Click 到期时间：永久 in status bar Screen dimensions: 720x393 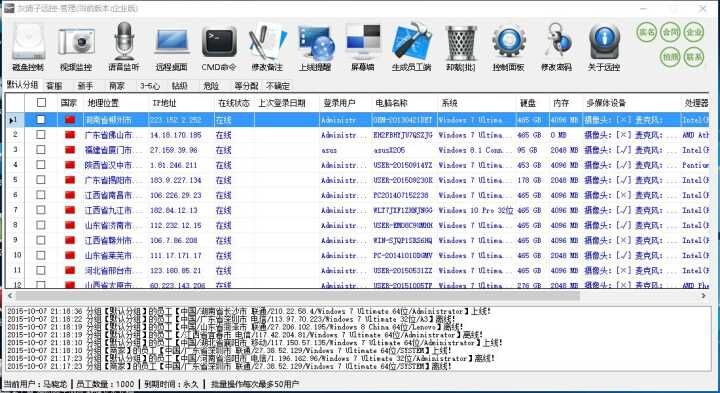171,384
